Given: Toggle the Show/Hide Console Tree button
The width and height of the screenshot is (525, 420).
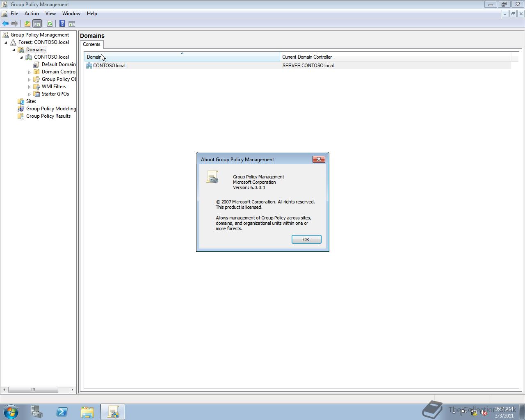Looking at the screenshot, I should [x=37, y=24].
